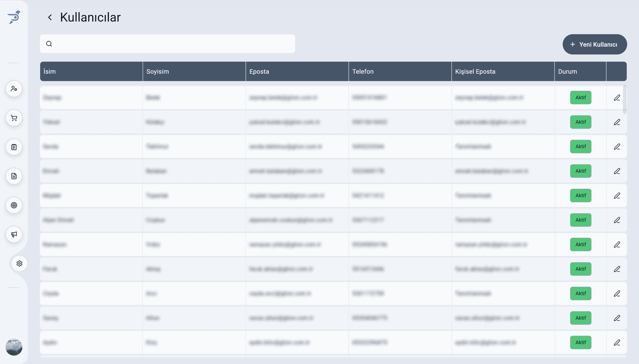Click the Yeni Kullanıcı button
Image resolution: width=639 pixels, height=364 pixels.
[594, 44]
